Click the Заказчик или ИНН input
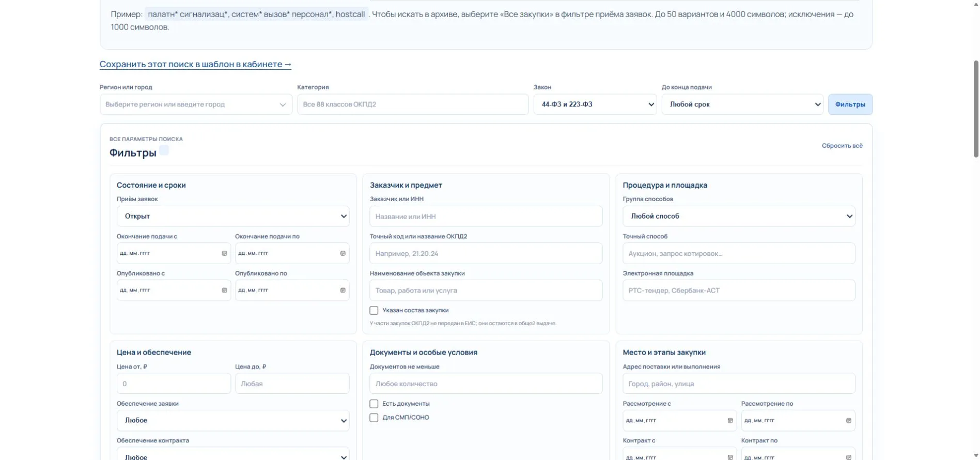The image size is (980, 460). pos(486,217)
